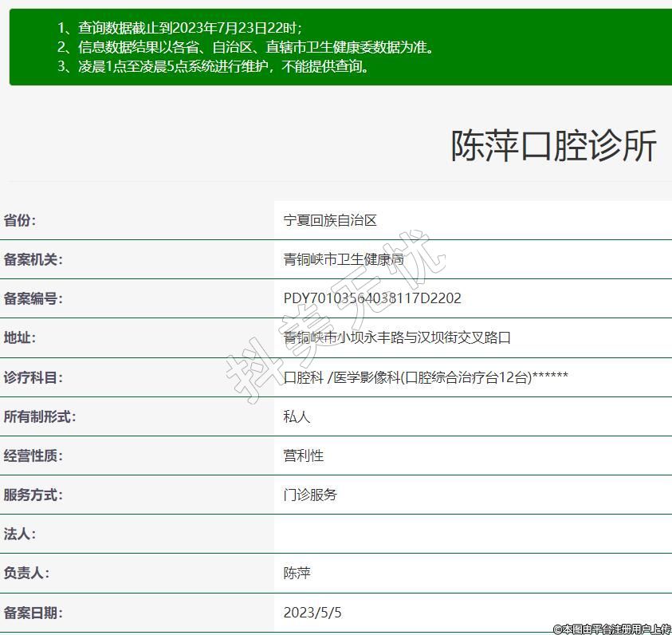
Task: Click the 营利性 business nature value
Action: click(x=304, y=455)
